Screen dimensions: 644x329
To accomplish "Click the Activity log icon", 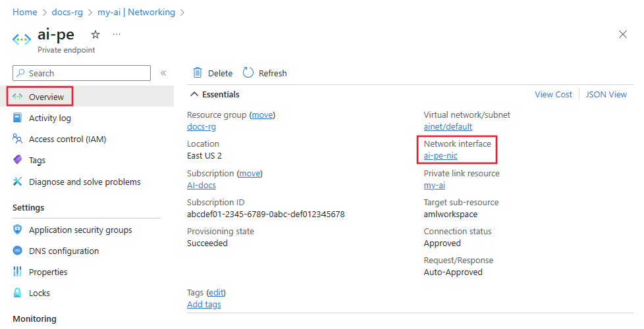I will (17, 118).
